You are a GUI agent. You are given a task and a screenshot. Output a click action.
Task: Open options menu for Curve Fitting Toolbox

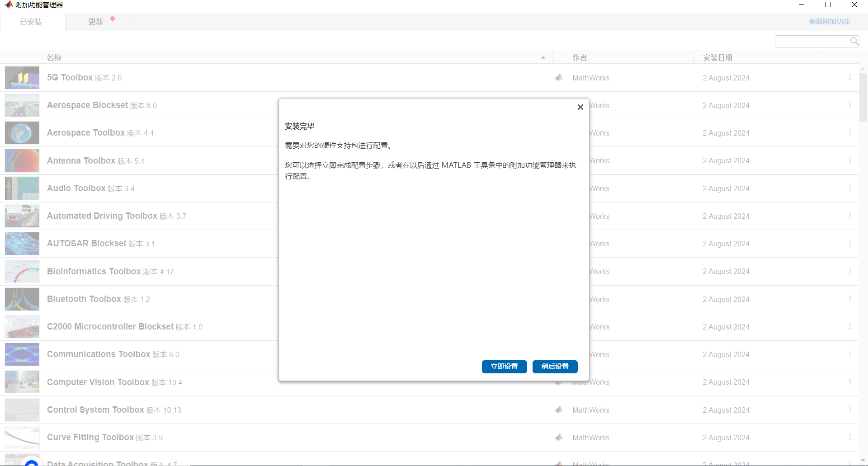tap(850, 437)
